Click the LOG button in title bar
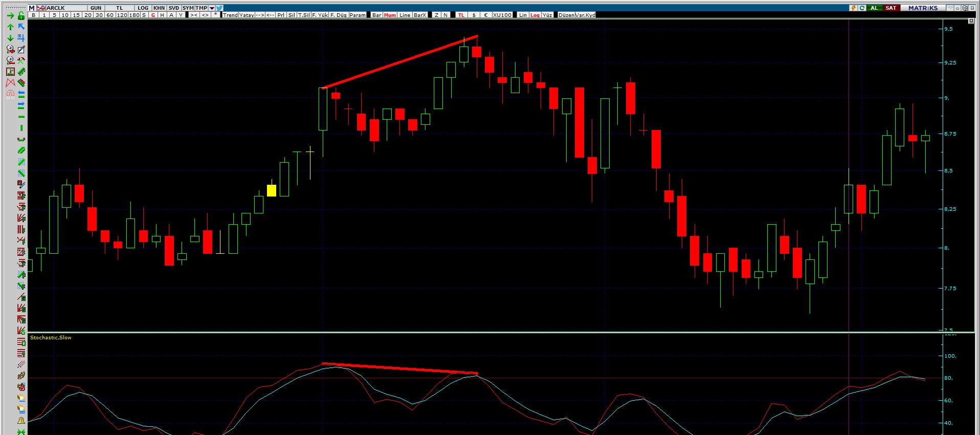The height and width of the screenshot is (435, 980). pyautogui.click(x=143, y=8)
